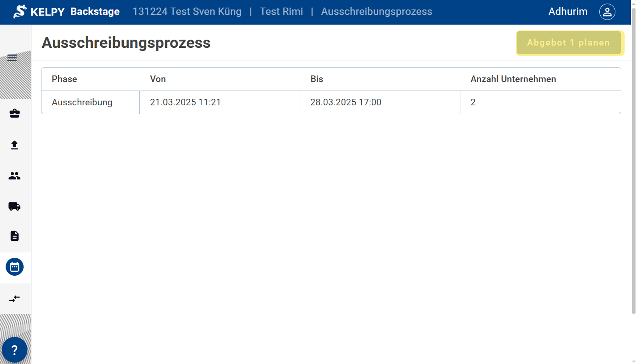
Task: Click the briefcase icon in sidebar
Action: pos(15,113)
